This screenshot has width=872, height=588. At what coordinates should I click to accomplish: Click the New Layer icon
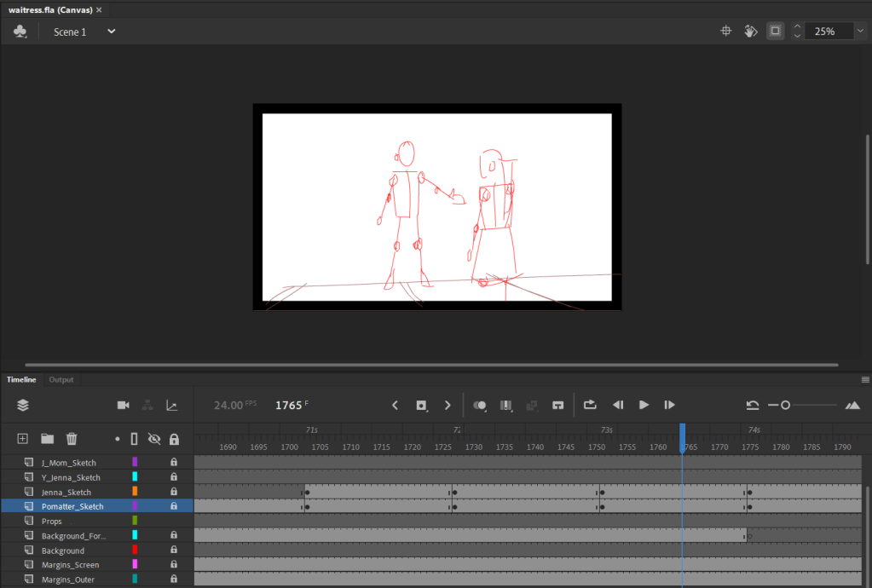(x=23, y=439)
